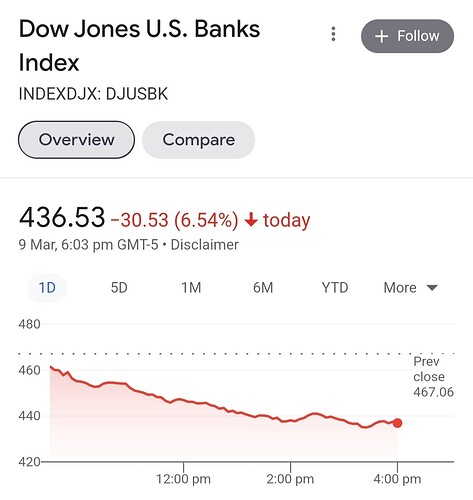The width and height of the screenshot is (473, 500).
Task: Show the 6M chart range
Action: click(x=263, y=288)
